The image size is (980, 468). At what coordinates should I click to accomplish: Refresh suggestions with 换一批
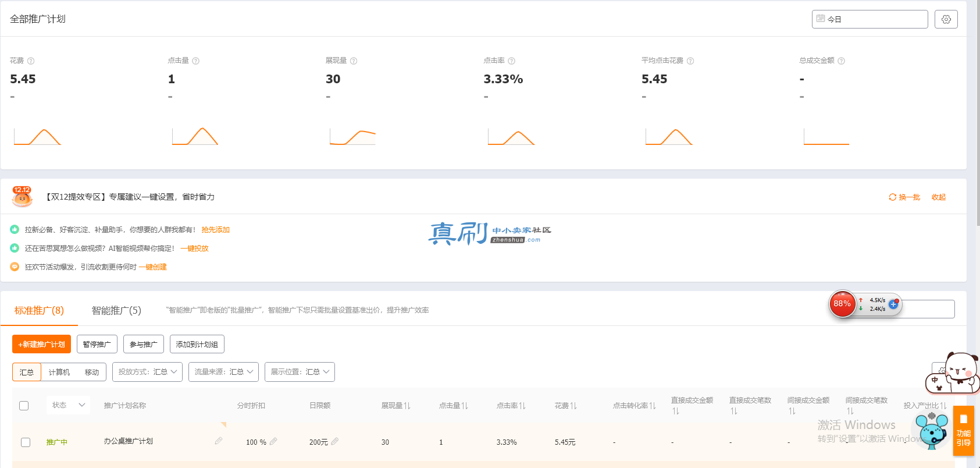[x=904, y=197]
